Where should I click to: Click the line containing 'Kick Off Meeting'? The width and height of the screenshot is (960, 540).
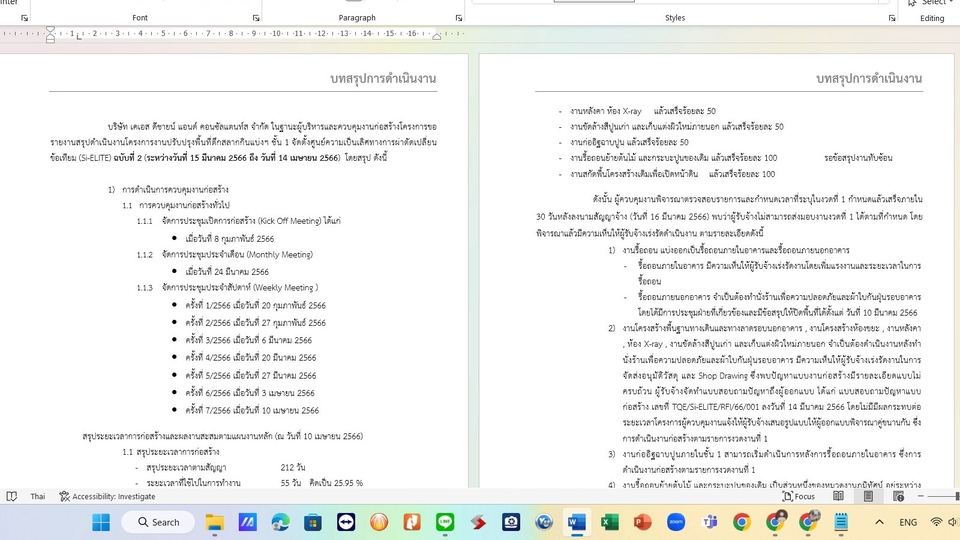click(239, 221)
